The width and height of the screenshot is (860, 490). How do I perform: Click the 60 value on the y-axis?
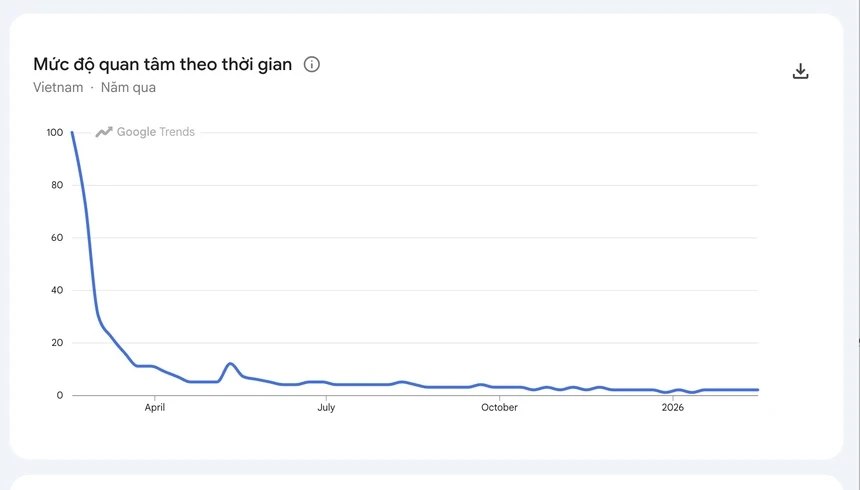(x=56, y=238)
